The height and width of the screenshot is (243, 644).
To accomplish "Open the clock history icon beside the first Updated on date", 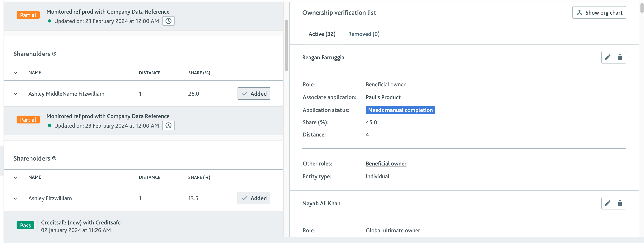I will point(168,21).
